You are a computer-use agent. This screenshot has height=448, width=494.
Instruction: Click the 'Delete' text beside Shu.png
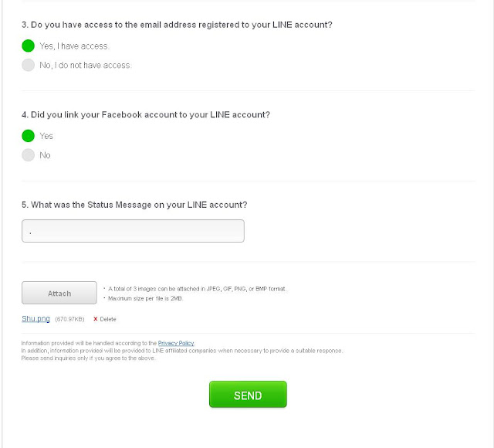pos(108,319)
